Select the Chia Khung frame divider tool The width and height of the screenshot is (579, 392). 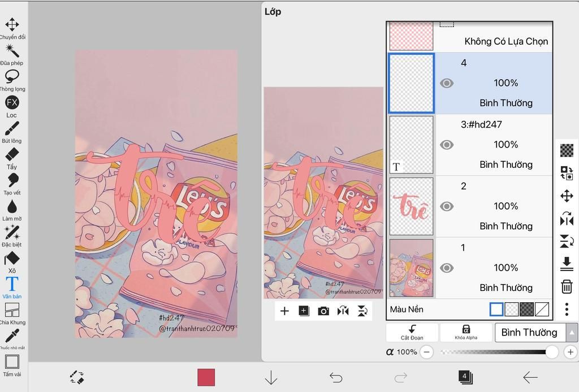pyautogui.click(x=12, y=314)
